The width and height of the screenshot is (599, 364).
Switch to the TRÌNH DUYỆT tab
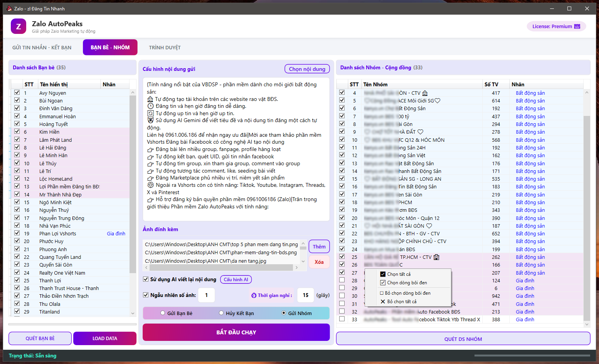(165, 48)
